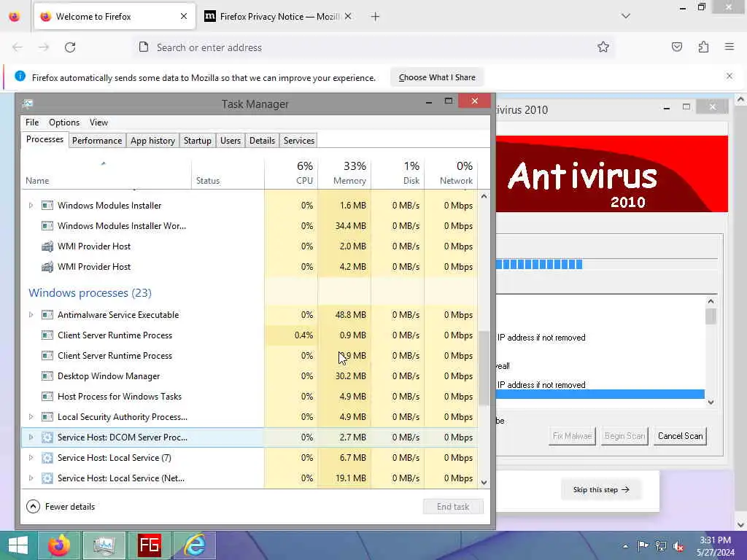Click the Windows Modules Installer Wor... icon
This screenshot has height=560, width=747.
tap(47, 226)
